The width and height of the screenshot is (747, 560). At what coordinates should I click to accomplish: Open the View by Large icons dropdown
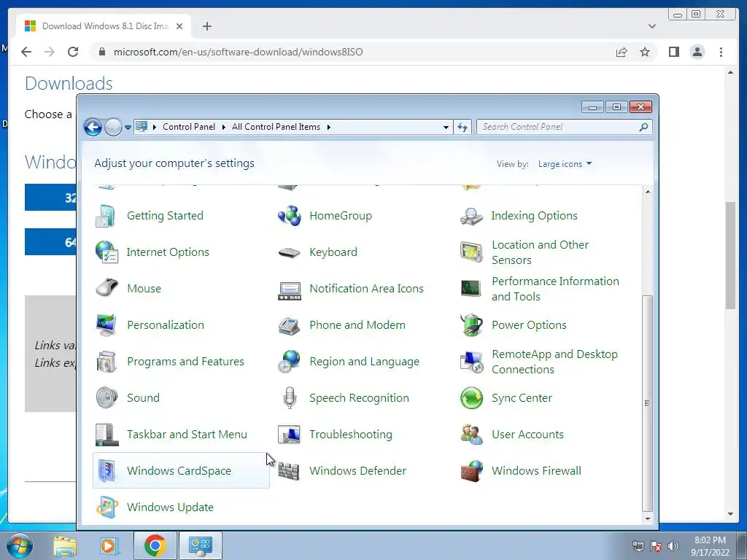pyautogui.click(x=565, y=164)
